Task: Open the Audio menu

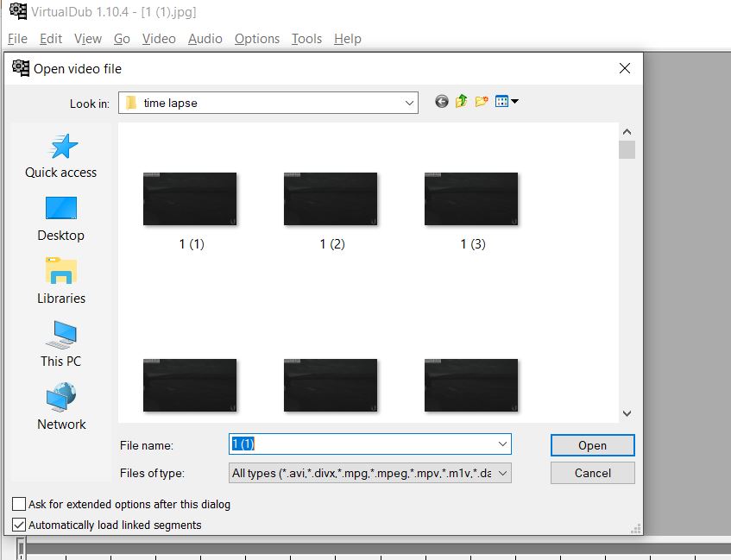Action: tap(205, 39)
